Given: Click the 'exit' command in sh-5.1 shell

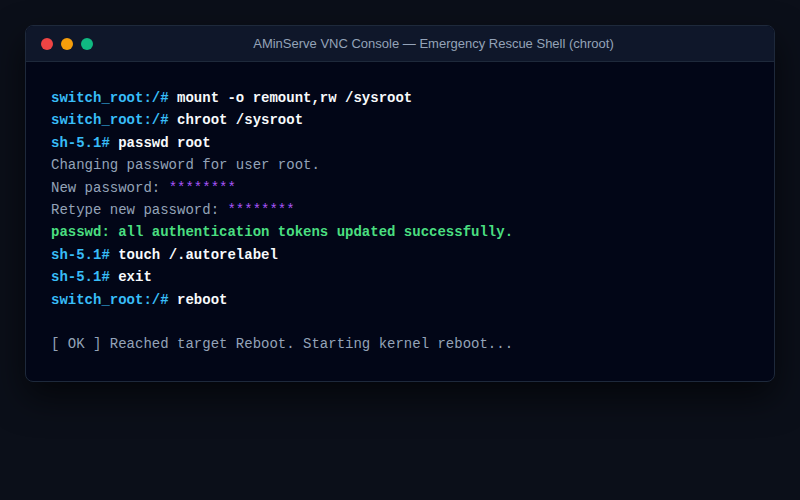Looking at the screenshot, I should pos(135,277).
